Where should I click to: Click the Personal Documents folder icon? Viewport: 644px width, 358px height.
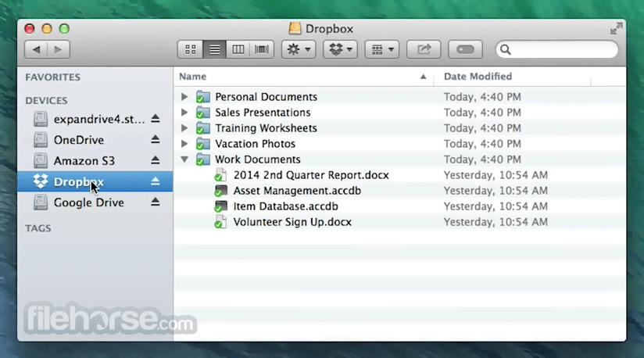(x=203, y=97)
